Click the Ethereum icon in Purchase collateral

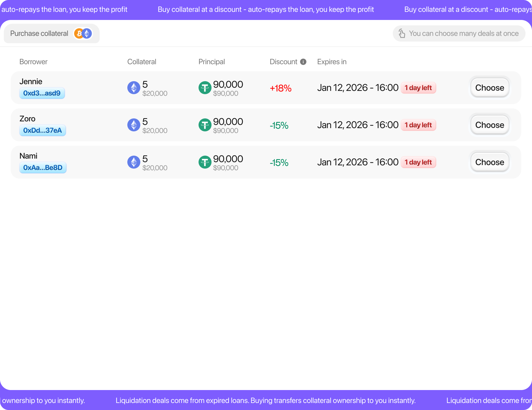(87, 33)
